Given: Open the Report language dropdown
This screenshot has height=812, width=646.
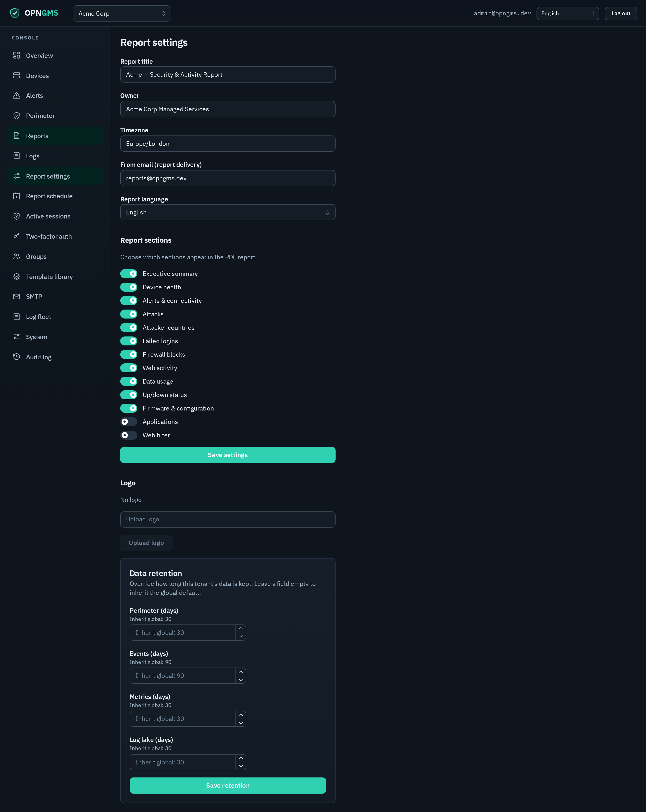Looking at the screenshot, I should click(227, 212).
